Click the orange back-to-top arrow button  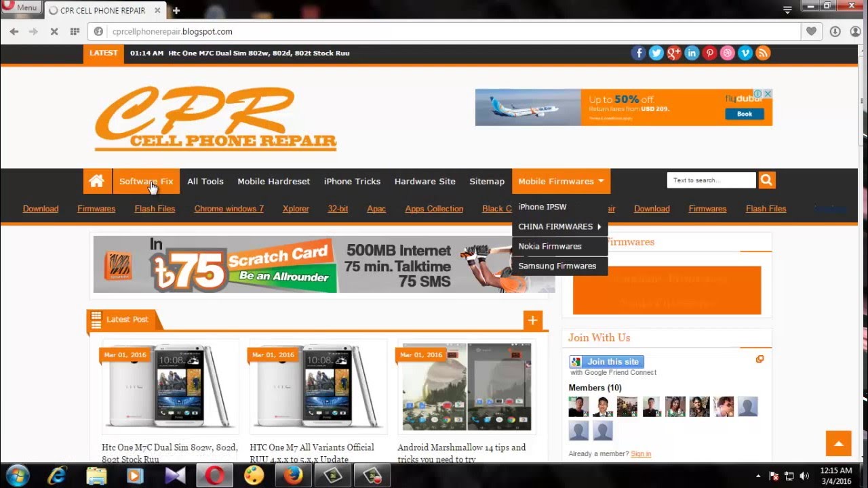(838, 444)
